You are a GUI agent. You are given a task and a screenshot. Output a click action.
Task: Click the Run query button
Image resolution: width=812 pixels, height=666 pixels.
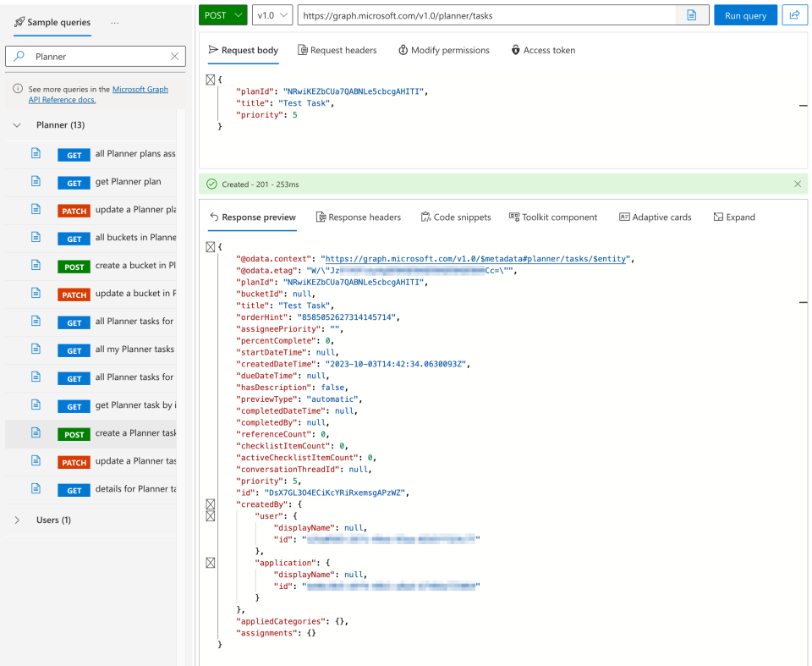click(744, 14)
